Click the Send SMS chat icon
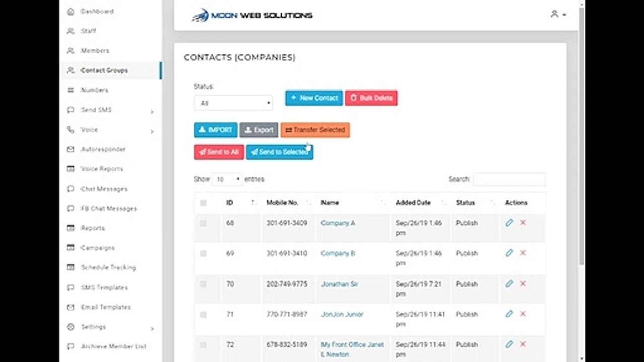This screenshot has height=362, width=644. [71, 110]
